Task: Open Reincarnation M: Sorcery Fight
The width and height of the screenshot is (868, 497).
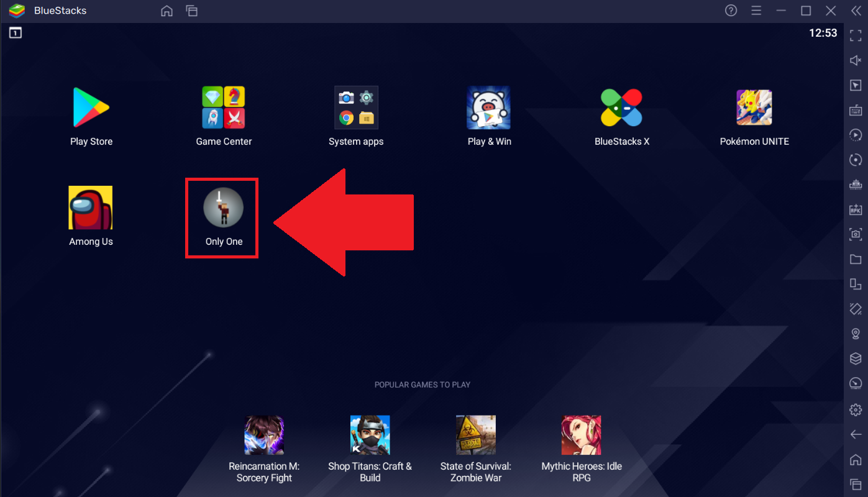Action: tap(264, 435)
